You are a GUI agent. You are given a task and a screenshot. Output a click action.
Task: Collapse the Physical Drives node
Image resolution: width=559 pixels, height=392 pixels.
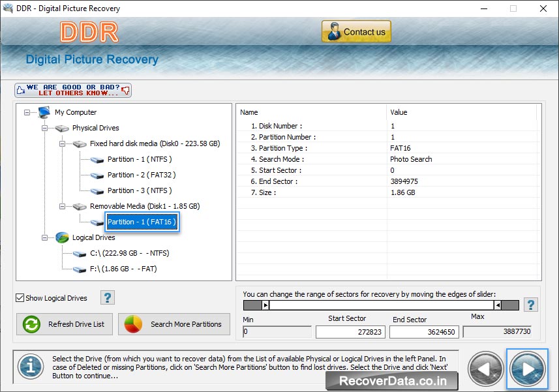44,128
